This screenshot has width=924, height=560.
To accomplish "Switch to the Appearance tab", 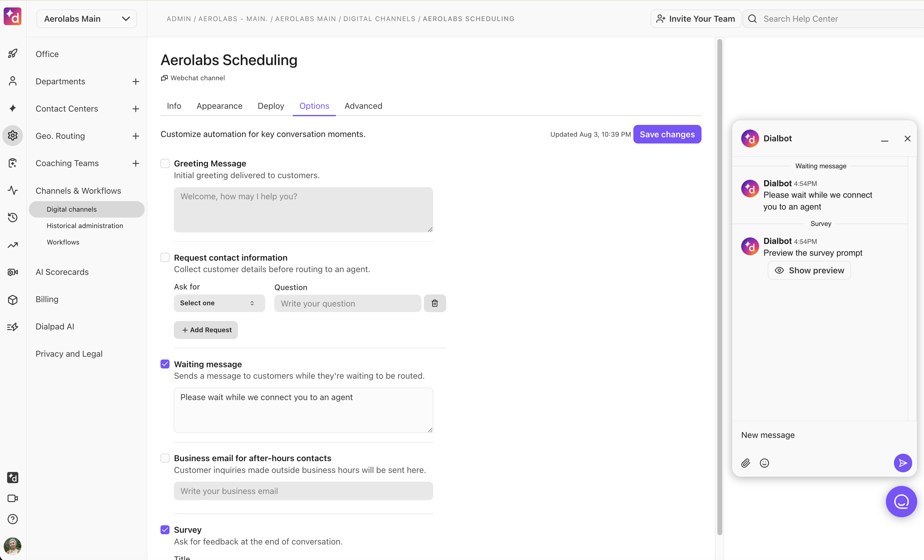I will pos(219,106).
